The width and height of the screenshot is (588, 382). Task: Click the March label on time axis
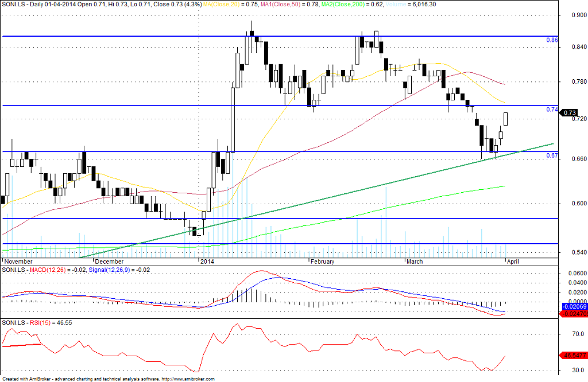(x=415, y=262)
